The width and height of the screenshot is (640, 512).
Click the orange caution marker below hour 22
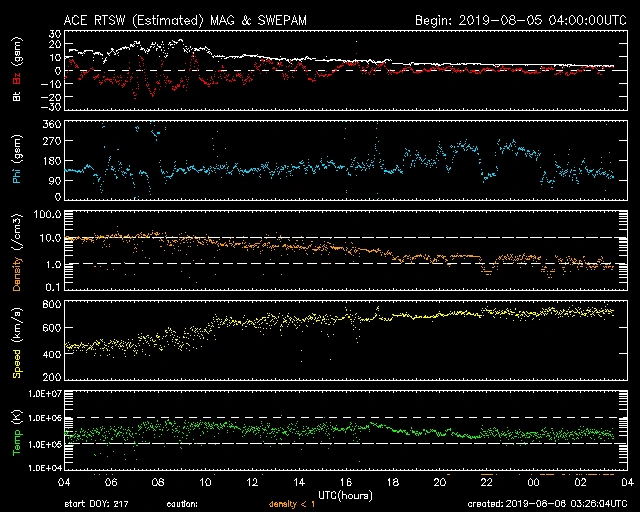tap(487, 473)
